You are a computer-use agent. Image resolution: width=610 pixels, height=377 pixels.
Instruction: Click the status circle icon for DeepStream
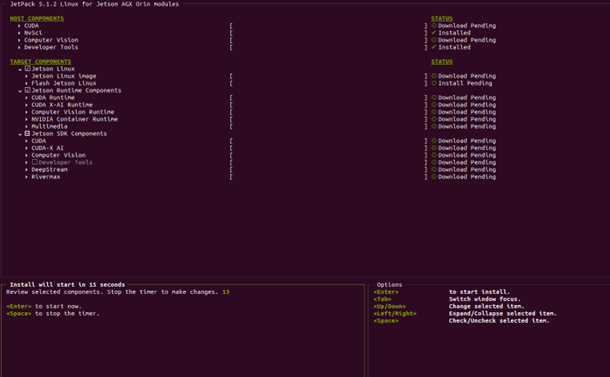click(434, 170)
